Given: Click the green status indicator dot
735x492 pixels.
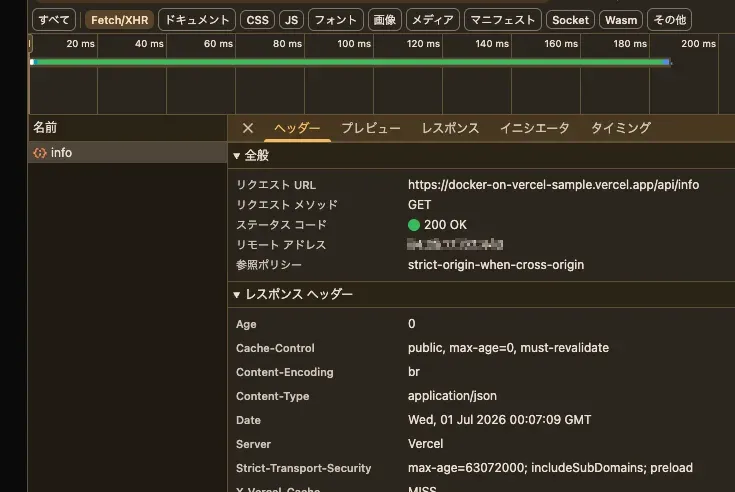Looking at the screenshot, I should coord(414,225).
